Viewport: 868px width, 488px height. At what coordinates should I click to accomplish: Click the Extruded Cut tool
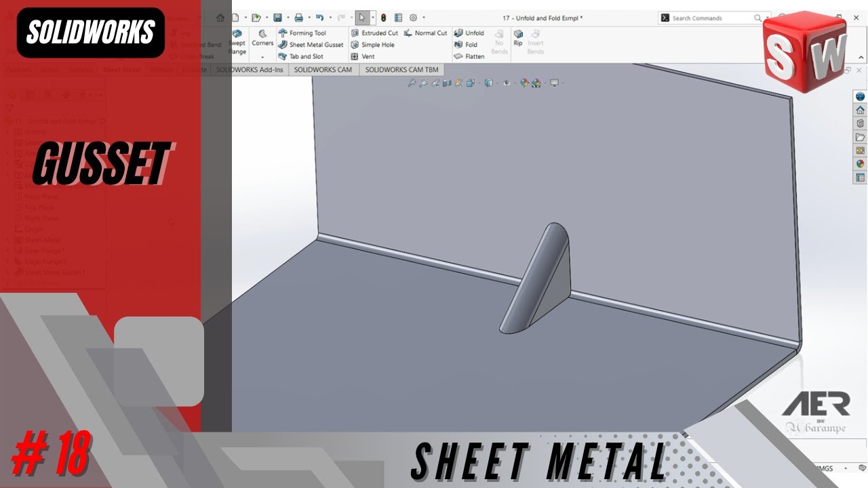[x=374, y=33]
